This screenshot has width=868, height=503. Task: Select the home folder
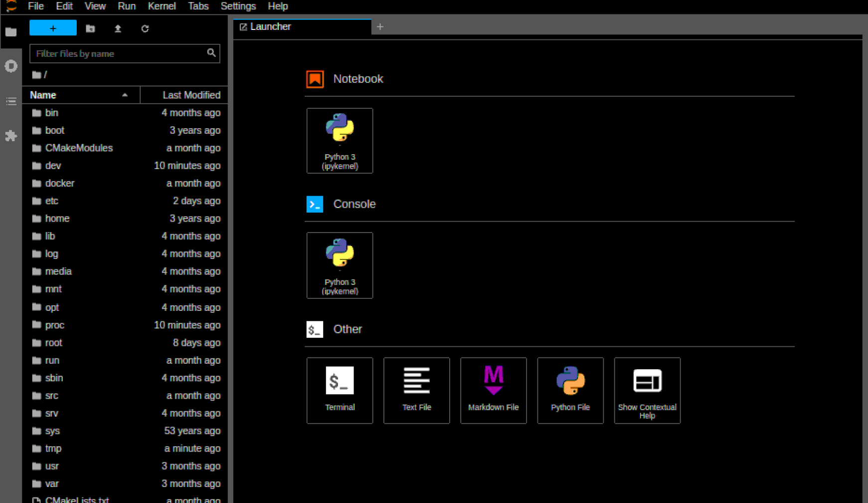125,219
